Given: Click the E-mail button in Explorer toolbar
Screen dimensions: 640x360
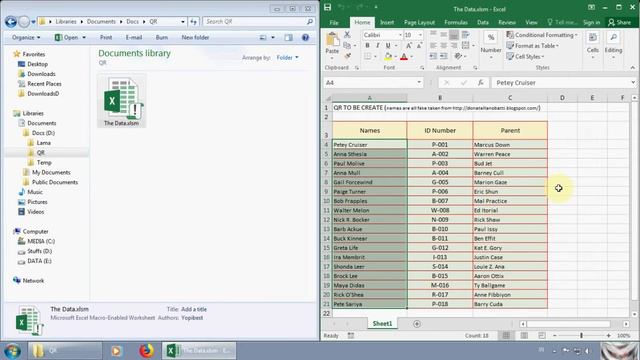Looking at the screenshot, I should click(133, 38).
